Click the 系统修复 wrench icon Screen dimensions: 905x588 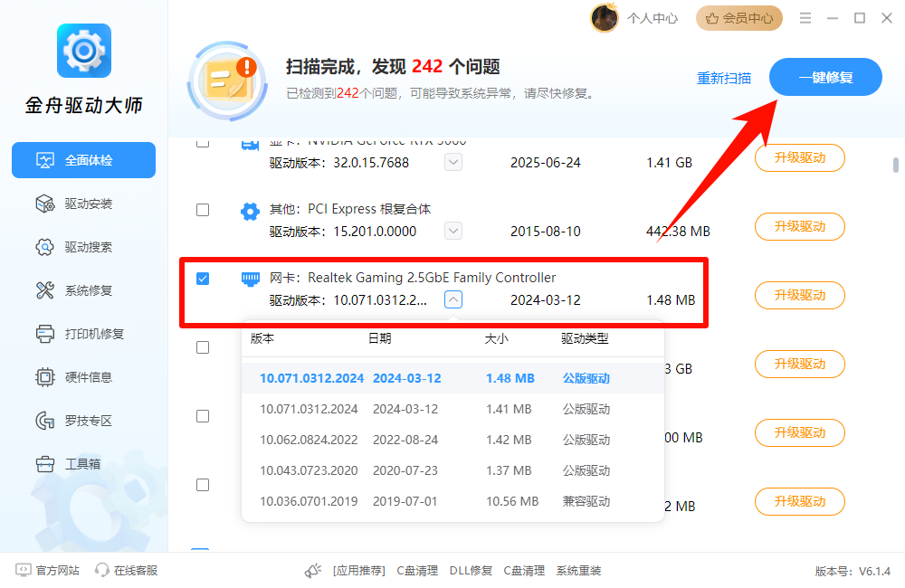pos(45,290)
